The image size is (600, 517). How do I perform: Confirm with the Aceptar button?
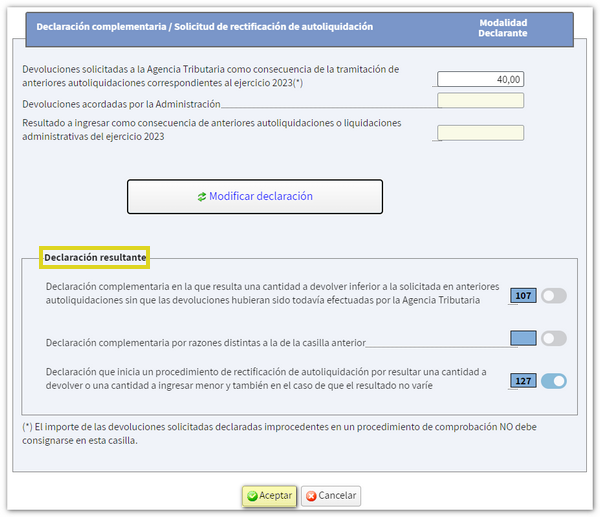pyautogui.click(x=269, y=496)
